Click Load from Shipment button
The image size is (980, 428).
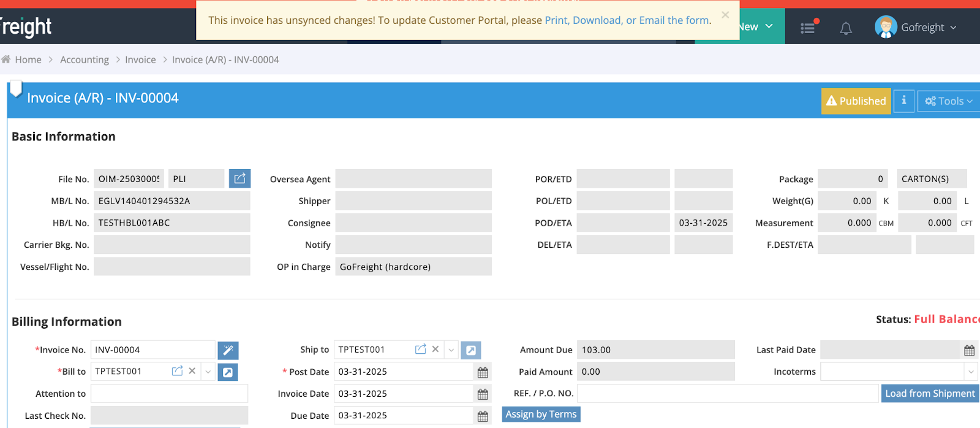click(930, 394)
